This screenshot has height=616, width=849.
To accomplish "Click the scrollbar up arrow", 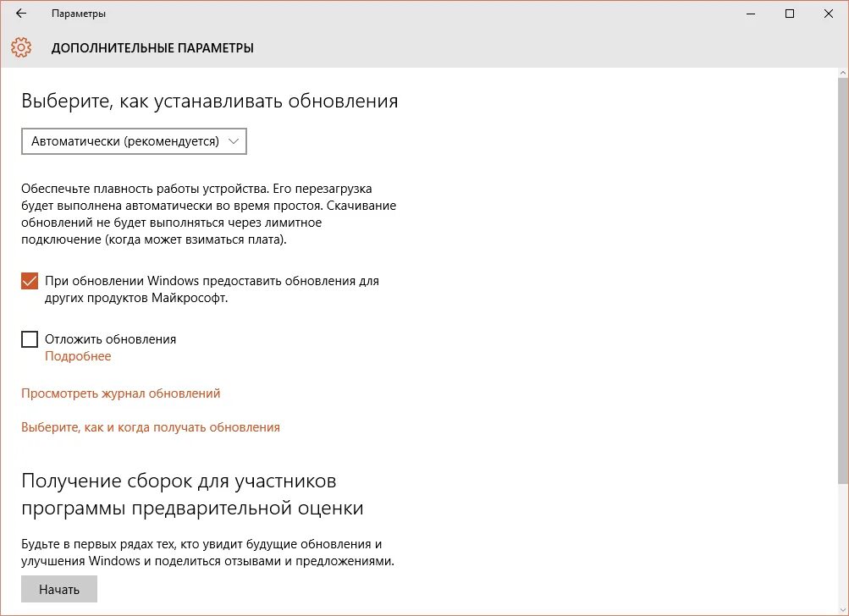I will pyautogui.click(x=843, y=73).
